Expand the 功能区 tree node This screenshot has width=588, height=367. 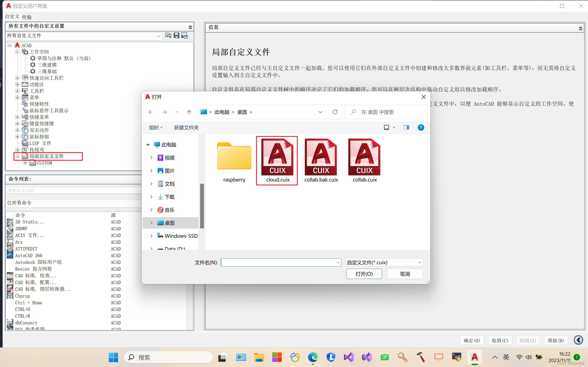(18, 84)
